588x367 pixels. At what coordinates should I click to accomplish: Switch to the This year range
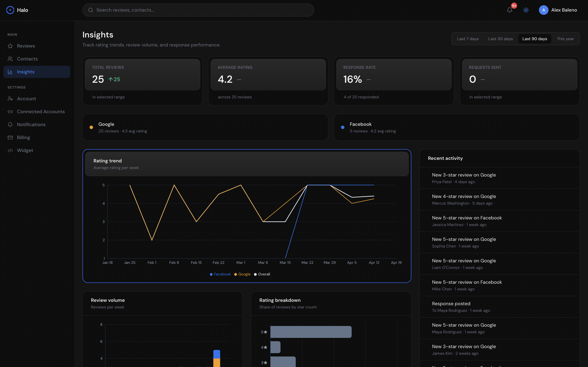(x=565, y=39)
